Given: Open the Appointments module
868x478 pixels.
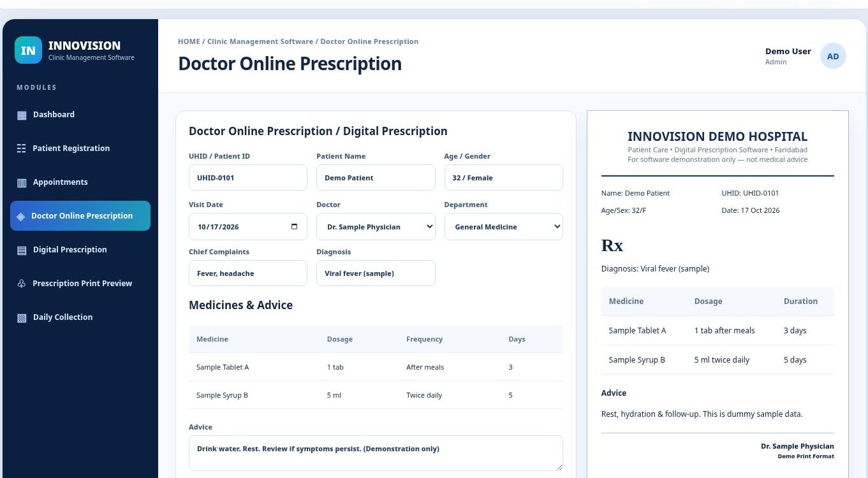Looking at the screenshot, I should pos(80,182).
